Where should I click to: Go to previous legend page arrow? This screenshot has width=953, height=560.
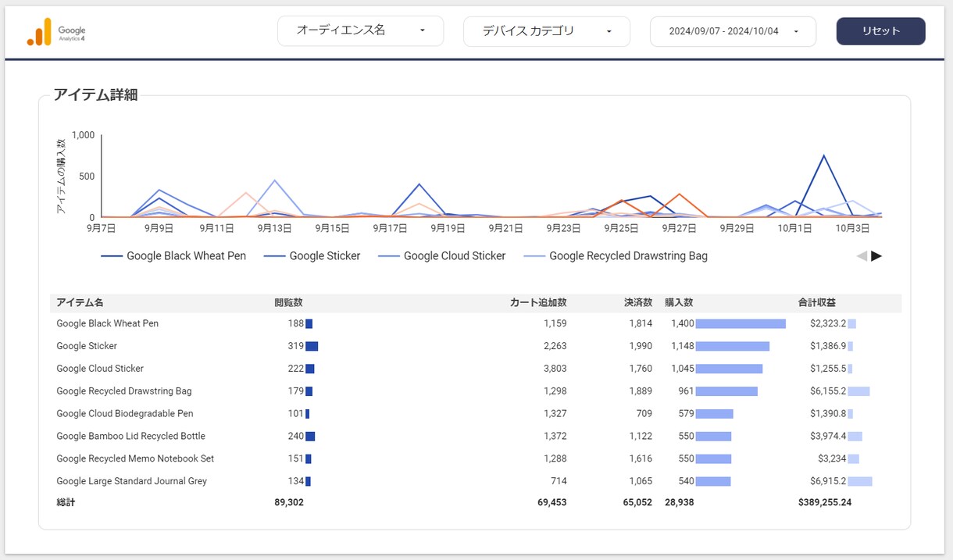coord(862,256)
